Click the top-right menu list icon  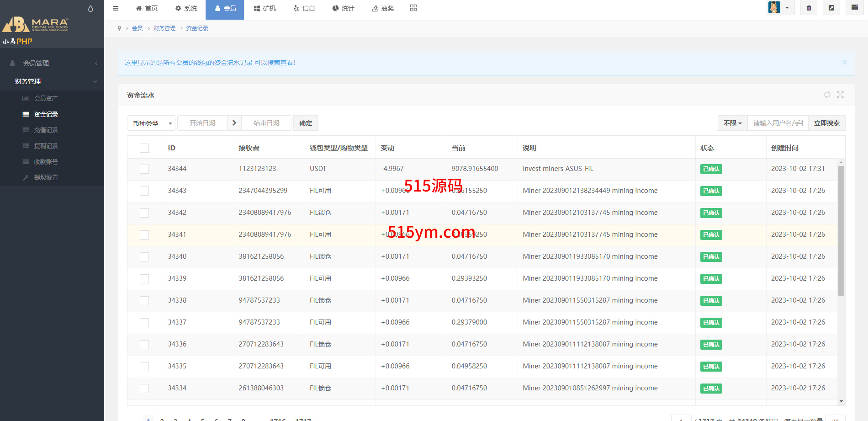pos(854,8)
